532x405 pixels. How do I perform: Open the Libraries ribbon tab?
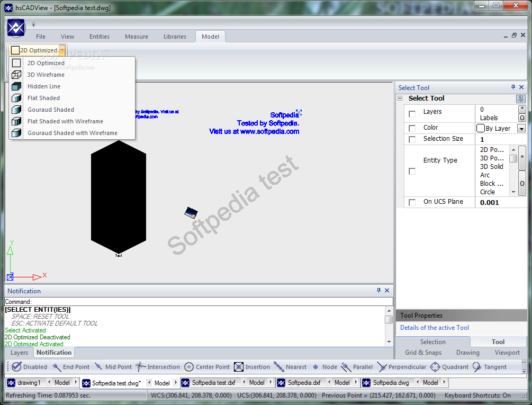point(175,37)
